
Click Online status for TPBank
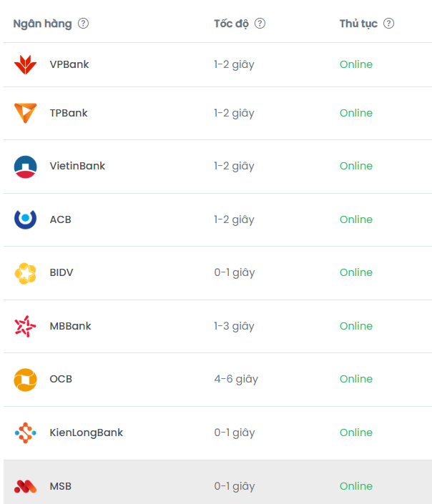[355, 113]
